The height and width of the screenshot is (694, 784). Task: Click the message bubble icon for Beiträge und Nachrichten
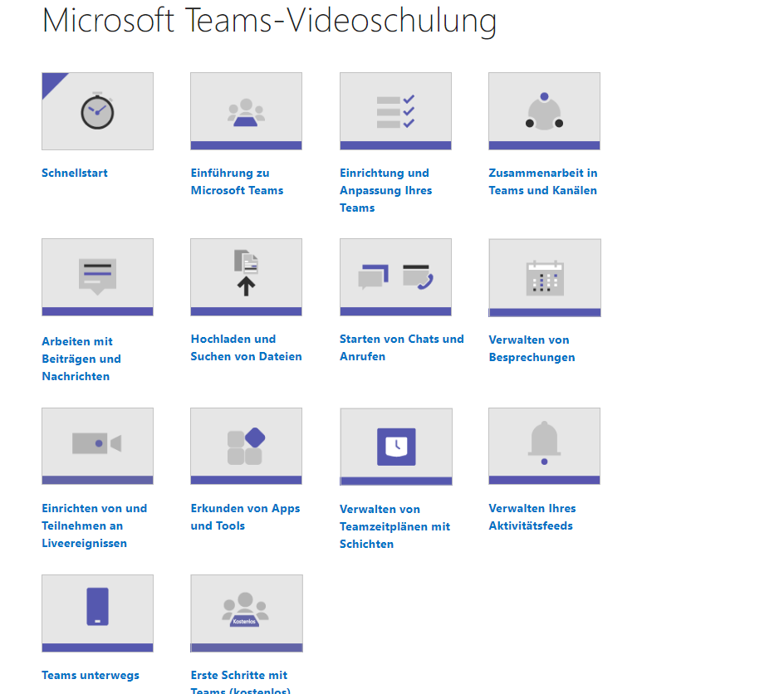(x=97, y=277)
